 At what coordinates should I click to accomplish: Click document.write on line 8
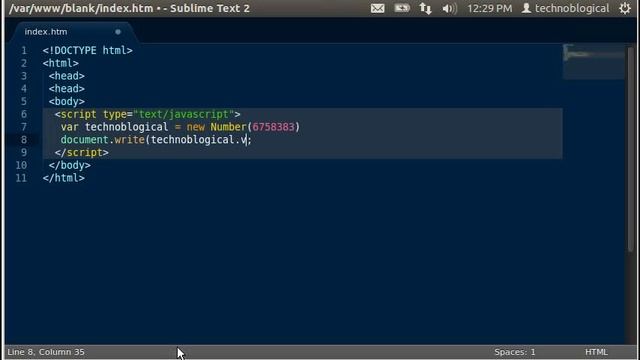(102, 140)
